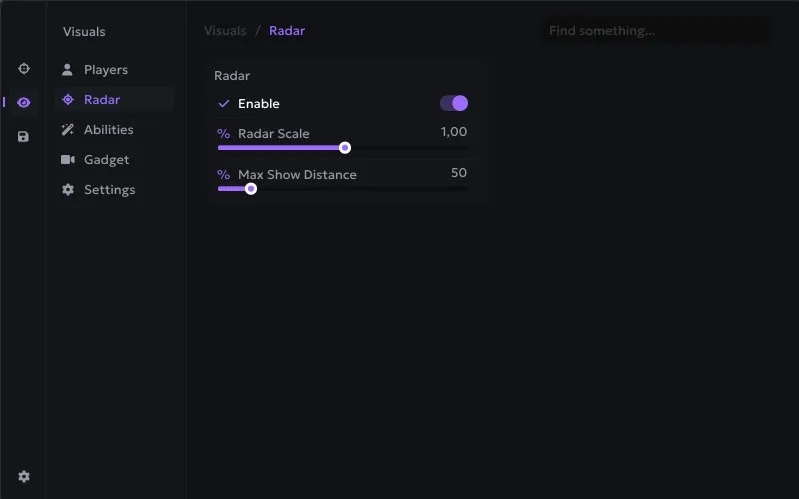Click the percent icon beside Max Show Distance
Screen dimensions: 799x499
click(223, 174)
